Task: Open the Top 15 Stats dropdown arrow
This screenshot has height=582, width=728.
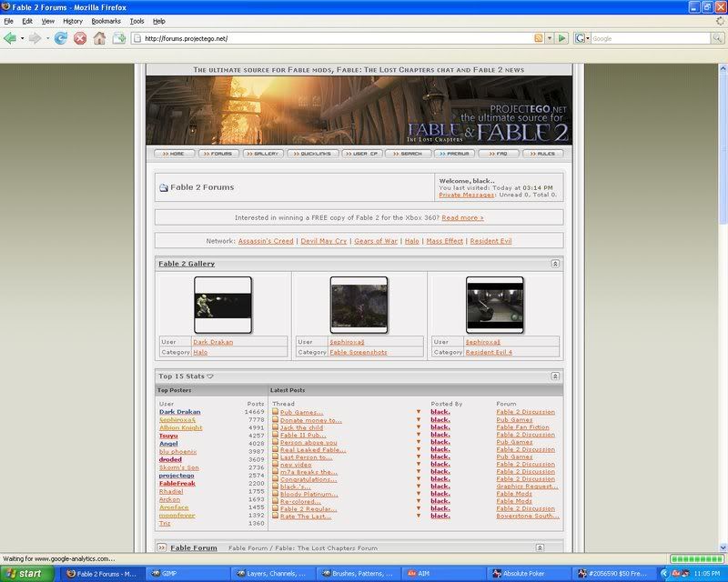Action: (210, 376)
